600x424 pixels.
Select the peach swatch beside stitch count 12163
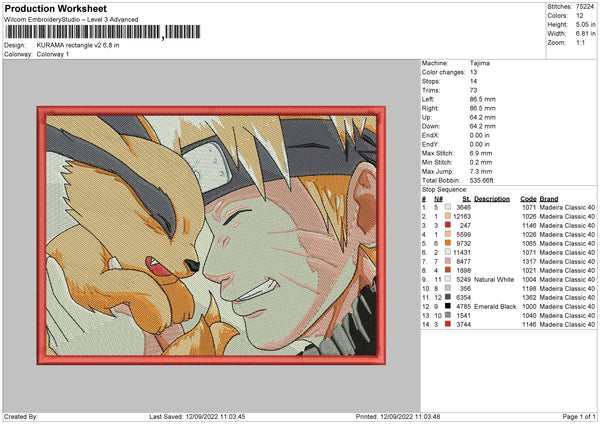[448, 216]
